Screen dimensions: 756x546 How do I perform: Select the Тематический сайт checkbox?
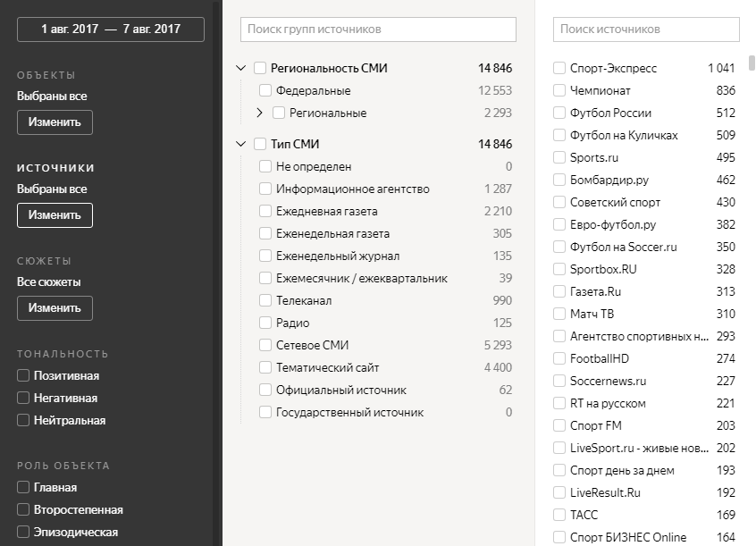265,367
